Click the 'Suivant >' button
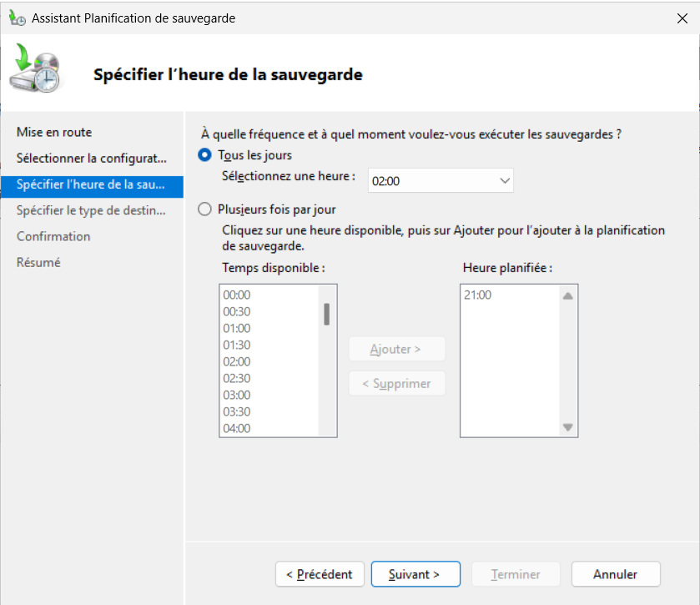The height and width of the screenshot is (605, 700). pyautogui.click(x=415, y=574)
